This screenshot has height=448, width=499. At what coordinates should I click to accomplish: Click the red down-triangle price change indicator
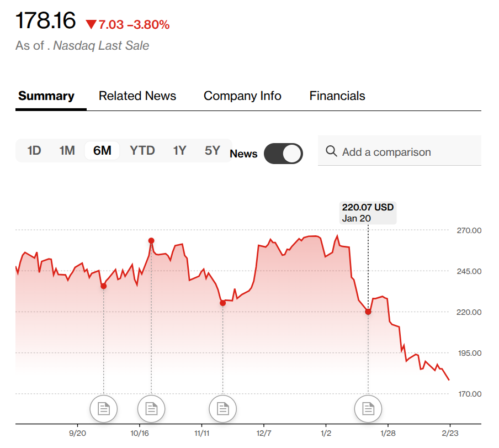click(91, 24)
